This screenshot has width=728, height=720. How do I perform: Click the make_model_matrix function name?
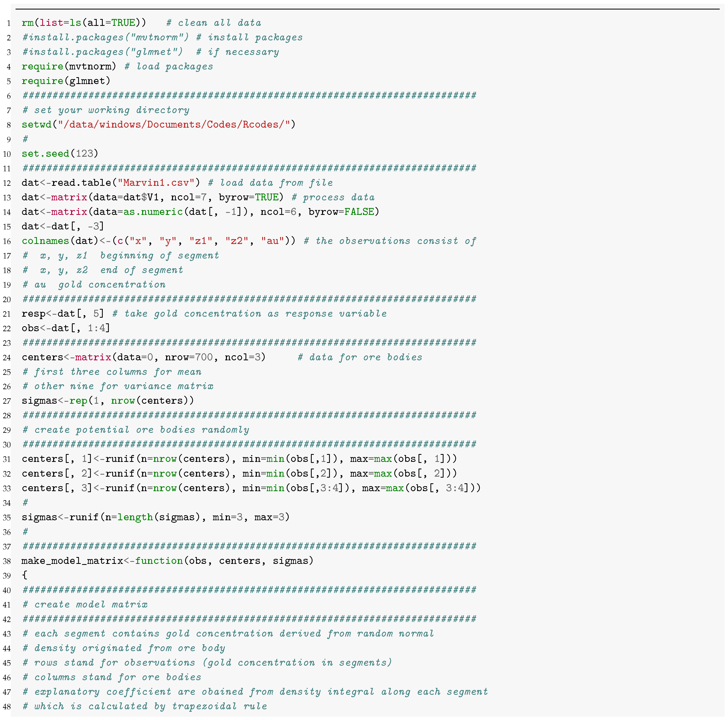click(72, 561)
